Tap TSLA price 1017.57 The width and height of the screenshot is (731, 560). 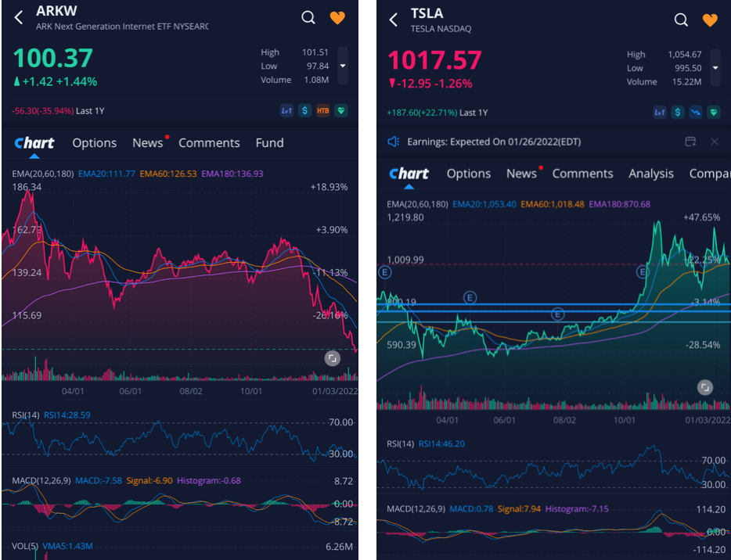point(434,60)
